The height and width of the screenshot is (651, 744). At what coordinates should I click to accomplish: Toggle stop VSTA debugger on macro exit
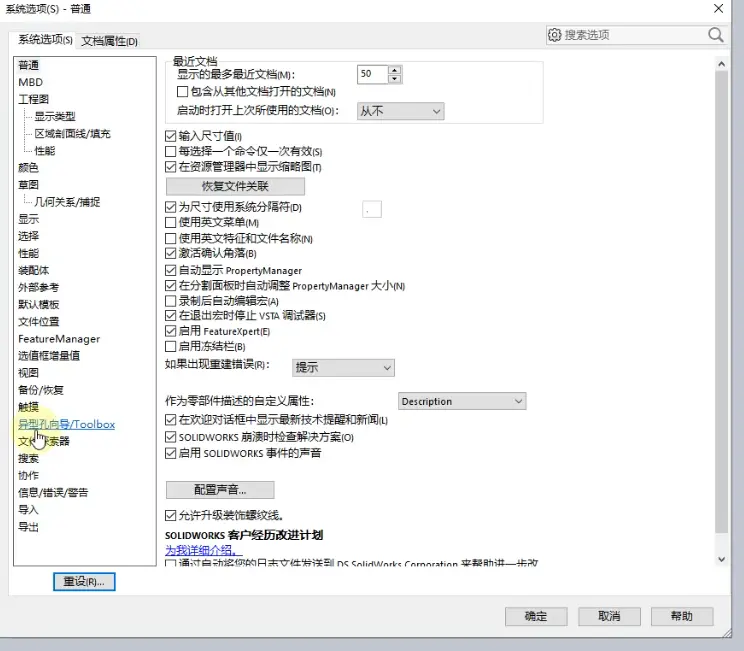click(x=170, y=316)
